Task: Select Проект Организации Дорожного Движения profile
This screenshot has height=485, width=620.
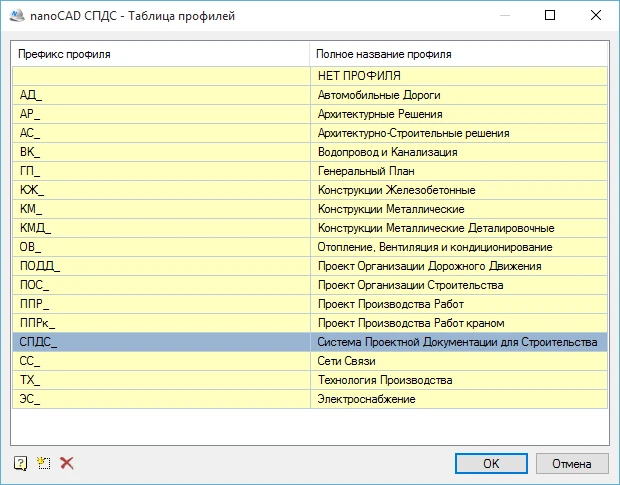Action: (429, 266)
